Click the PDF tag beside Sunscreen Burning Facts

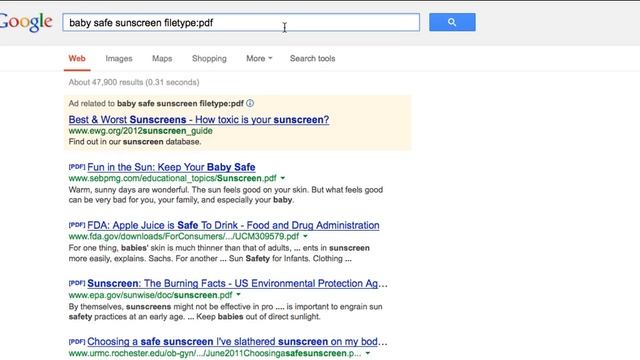[77, 282]
